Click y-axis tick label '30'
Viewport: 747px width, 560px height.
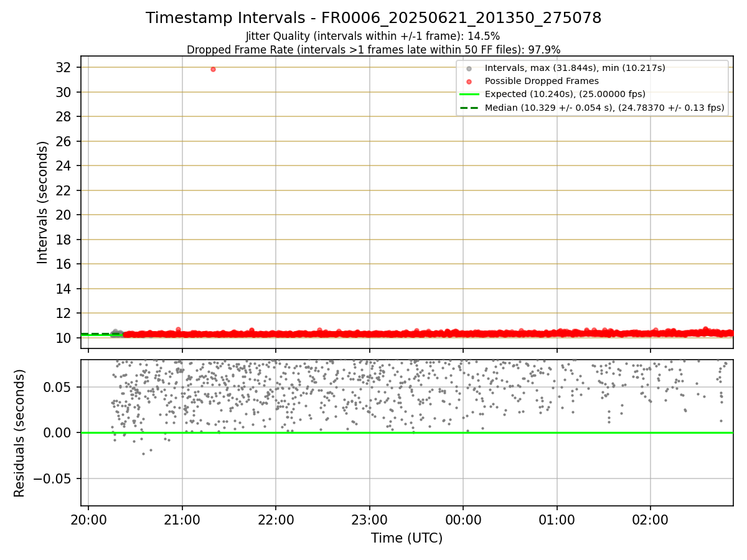click(x=64, y=92)
